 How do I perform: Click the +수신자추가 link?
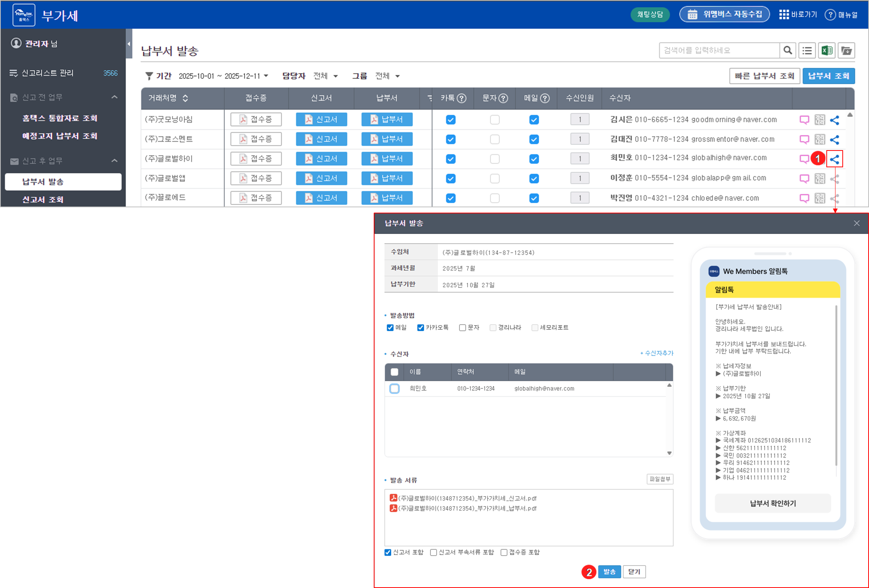(656, 353)
